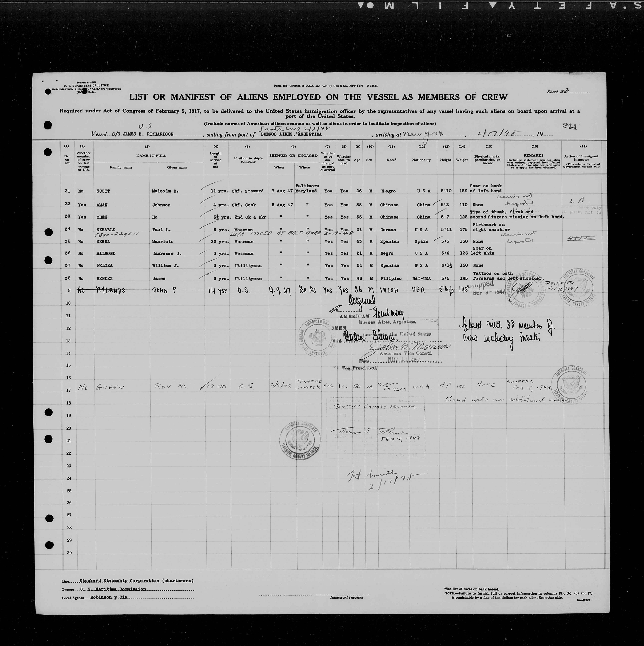Click the remark 'Scar on back of left hand'
Image resolution: width=644 pixels, height=646 pixels.
[486, 188]
